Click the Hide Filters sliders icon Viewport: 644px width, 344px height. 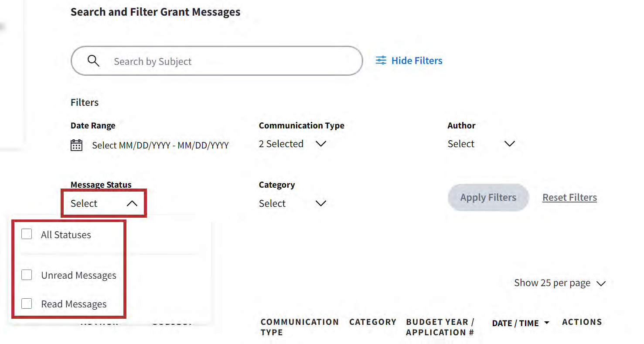point(381,61)
